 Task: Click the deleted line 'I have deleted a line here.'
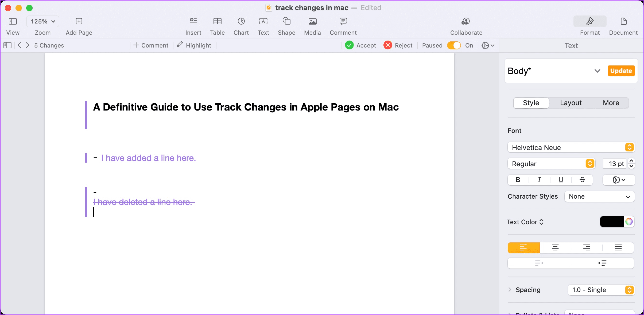(x=144, y=202)
